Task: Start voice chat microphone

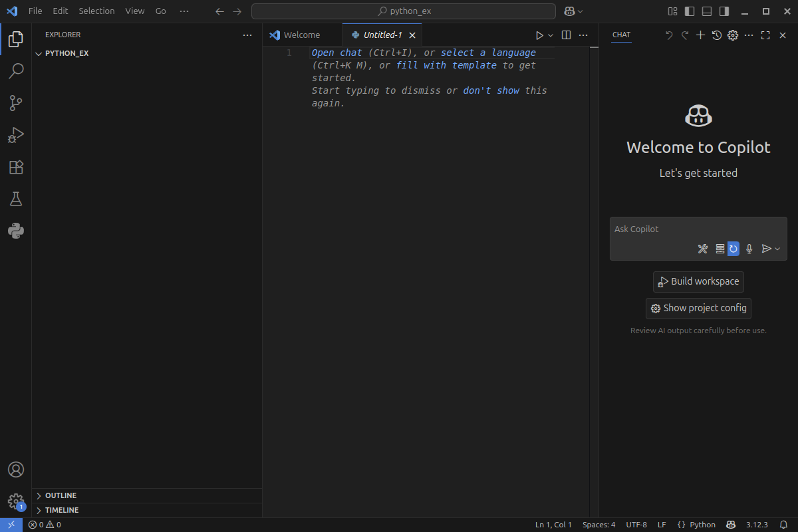Action: pos(749,249)
